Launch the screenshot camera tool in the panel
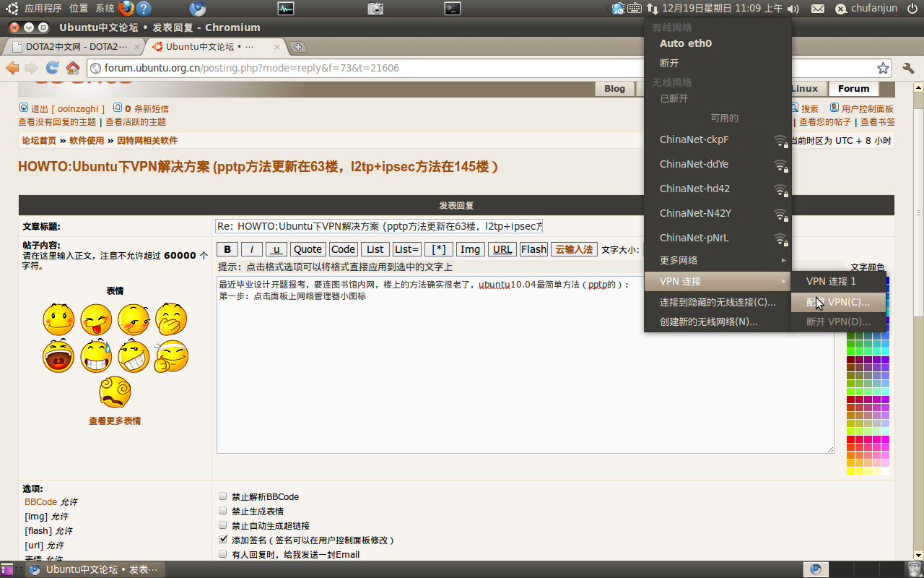The width and height of the screenshot is (924, 578). [x=375, y=8]
